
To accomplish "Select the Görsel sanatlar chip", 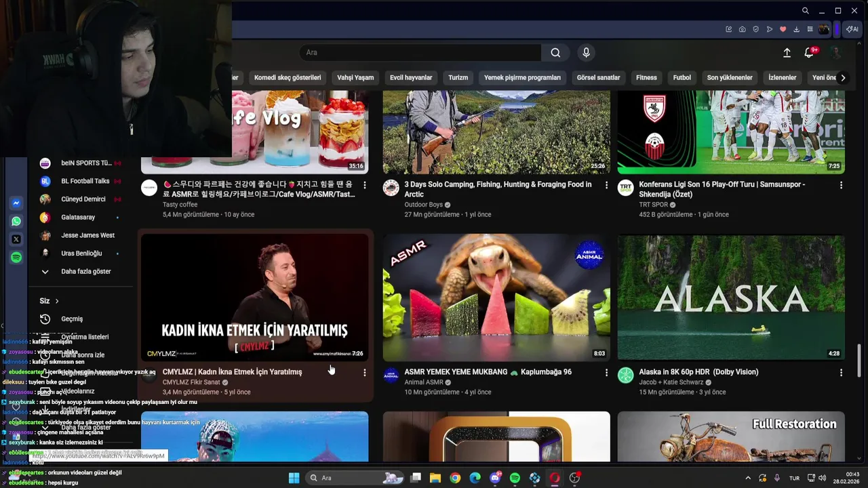I will pyautogui.click(x=598, y=77).
